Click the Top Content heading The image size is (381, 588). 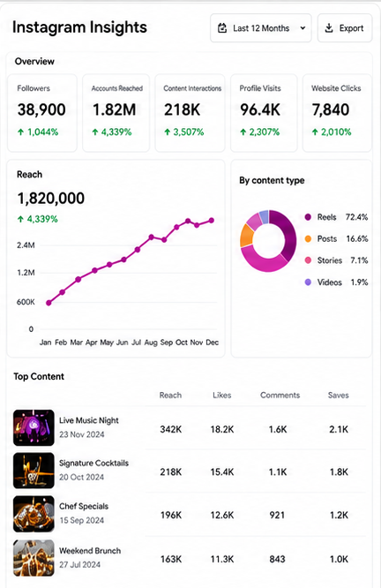click(39, 376)
